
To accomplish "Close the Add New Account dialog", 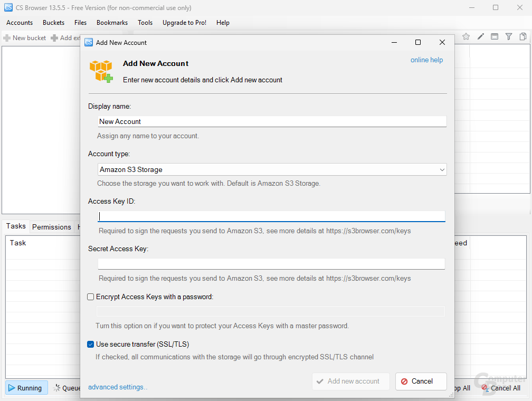I will point(442,42).
